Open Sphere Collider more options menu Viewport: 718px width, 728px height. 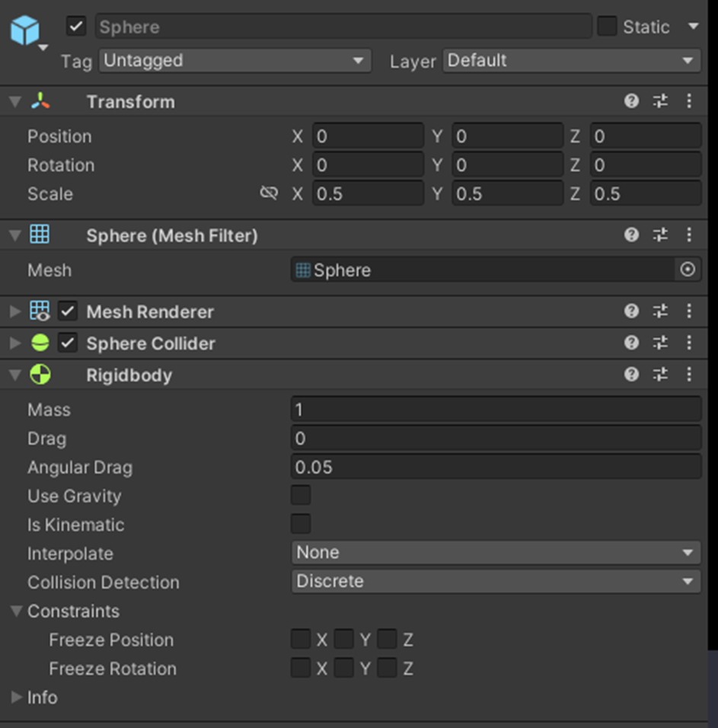689,343
